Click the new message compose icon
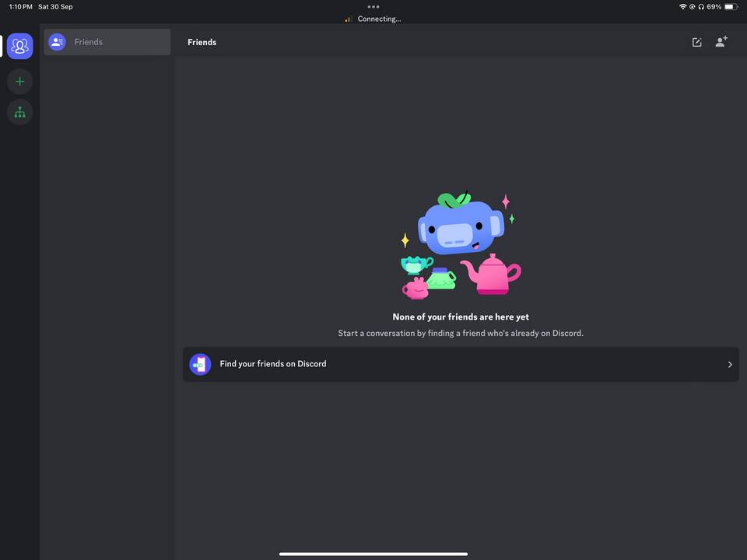Image resolution: width=747 pixels, height=560 pixels. coord(696,42)
